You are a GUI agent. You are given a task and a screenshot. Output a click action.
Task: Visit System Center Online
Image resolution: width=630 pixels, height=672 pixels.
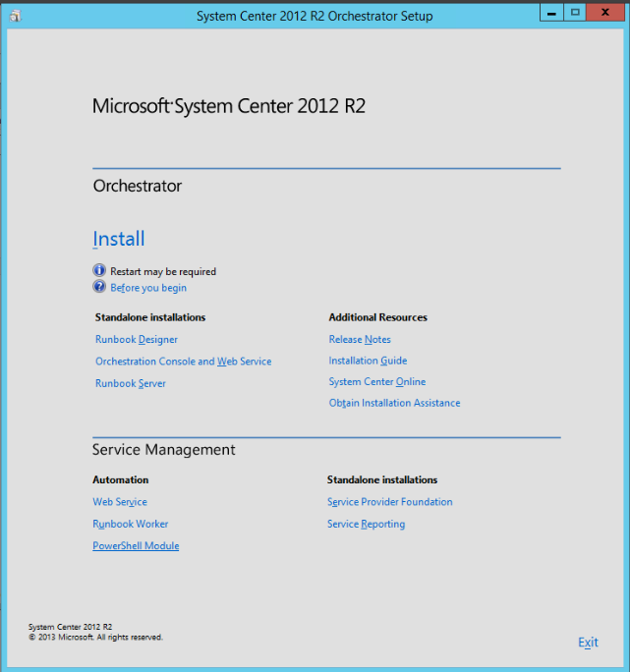coord(376,381)
